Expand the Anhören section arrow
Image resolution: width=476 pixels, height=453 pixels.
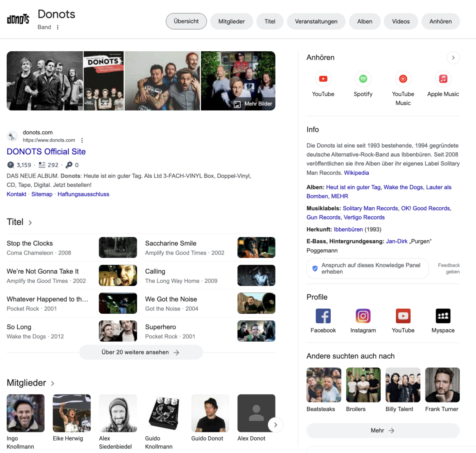click(453, 58)
